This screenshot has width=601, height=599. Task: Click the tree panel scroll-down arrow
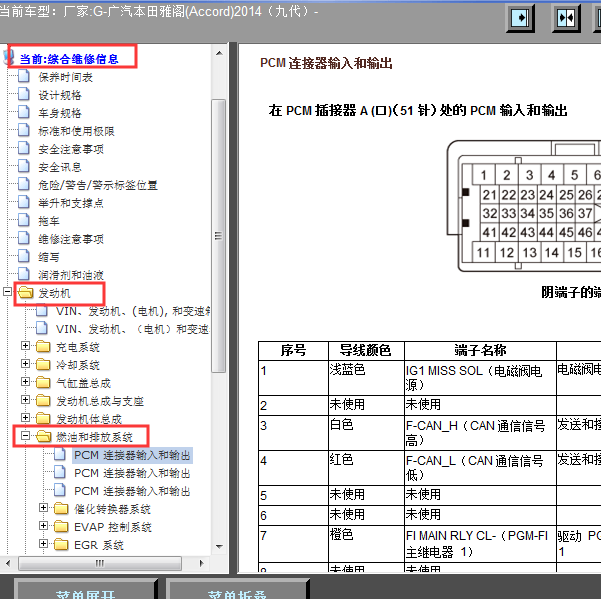[219, 546]
